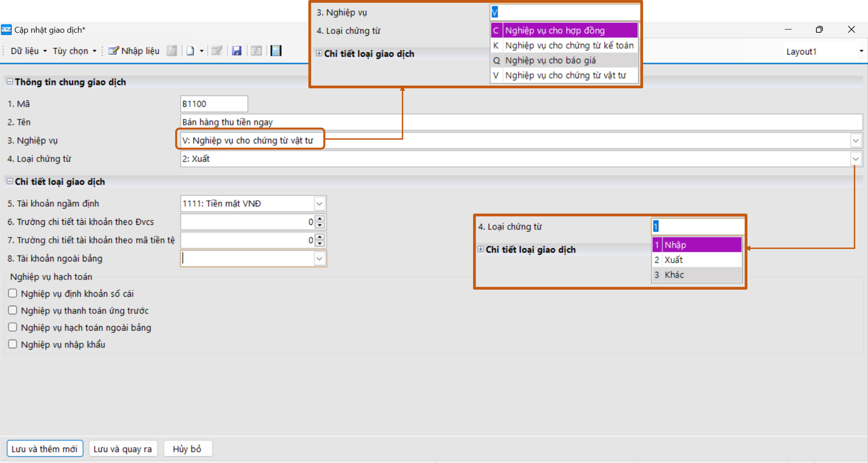This screenshot has width=868, height=463.
Task: Click the grayed-out refresh icon
Action: pyautogui.click(x=256, y=51)
